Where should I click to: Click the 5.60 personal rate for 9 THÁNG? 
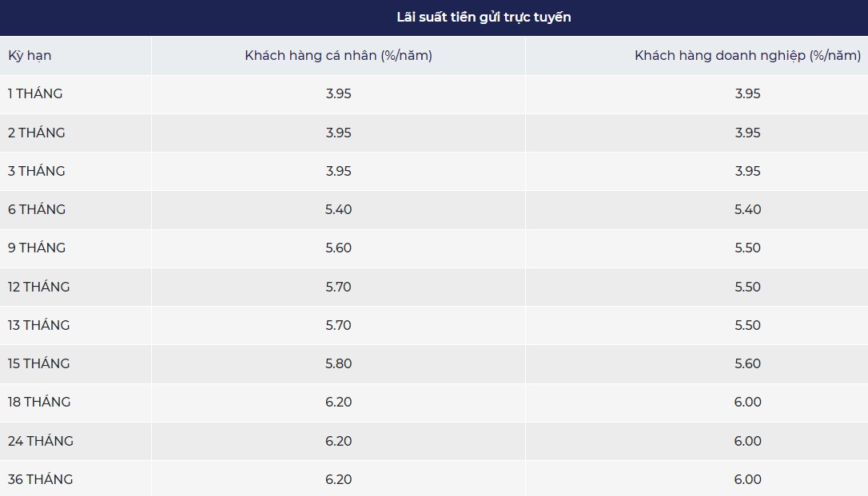338,248
